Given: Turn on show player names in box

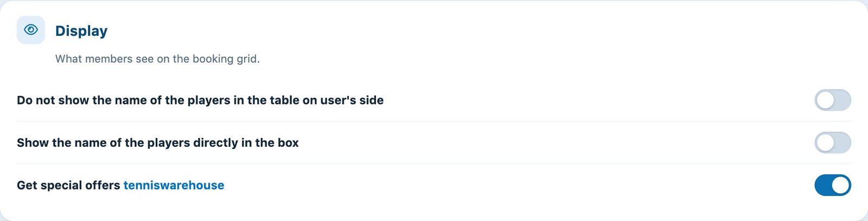Looking at the screenshot, I should [x=833, y=143].
